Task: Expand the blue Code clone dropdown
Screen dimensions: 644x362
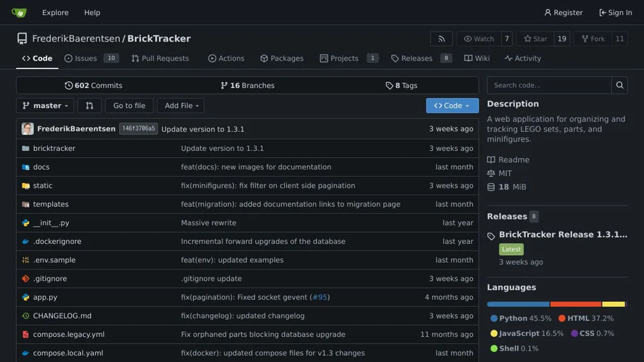Action: (x=452, y=106)
